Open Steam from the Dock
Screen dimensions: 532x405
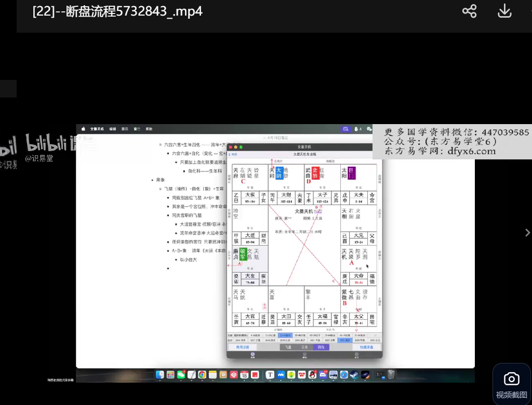pyautogui.click(x=354, y=374)
